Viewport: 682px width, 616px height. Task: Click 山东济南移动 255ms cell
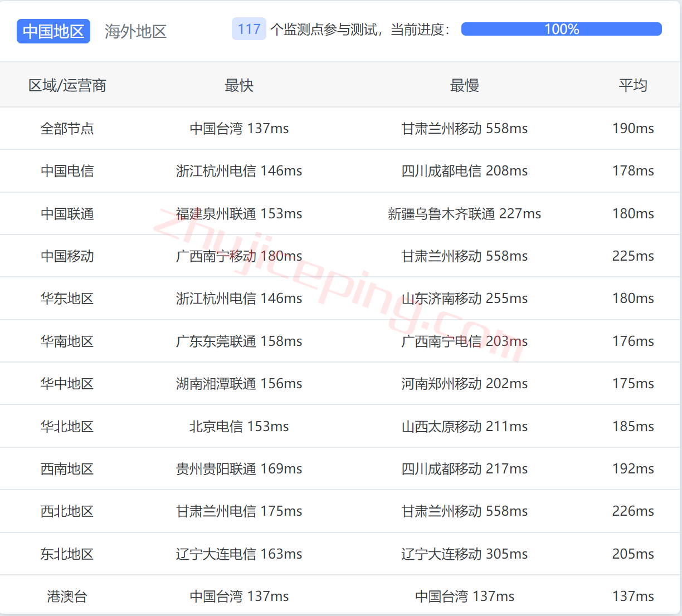coord(465,299)
